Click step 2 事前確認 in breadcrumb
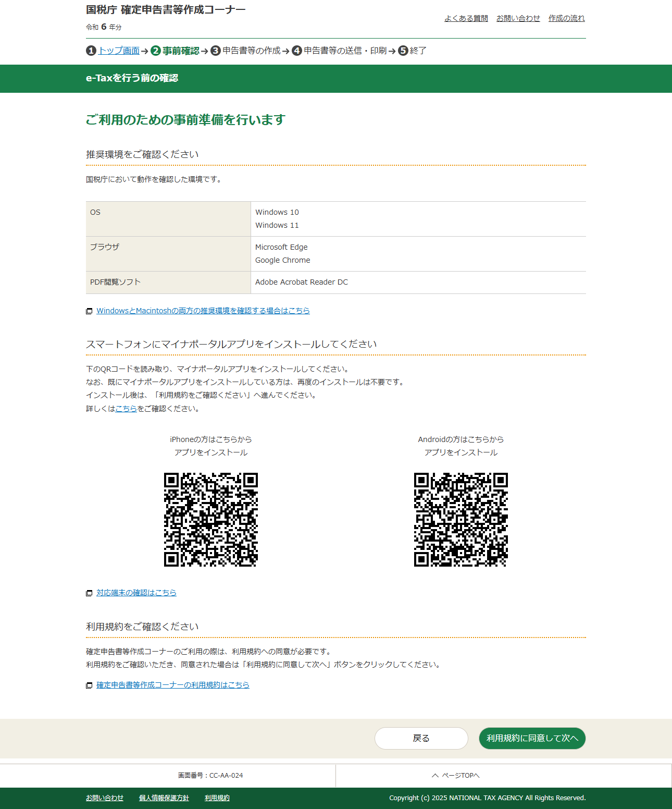The height and width of the screenshot is (809, 672). (181, 51)
